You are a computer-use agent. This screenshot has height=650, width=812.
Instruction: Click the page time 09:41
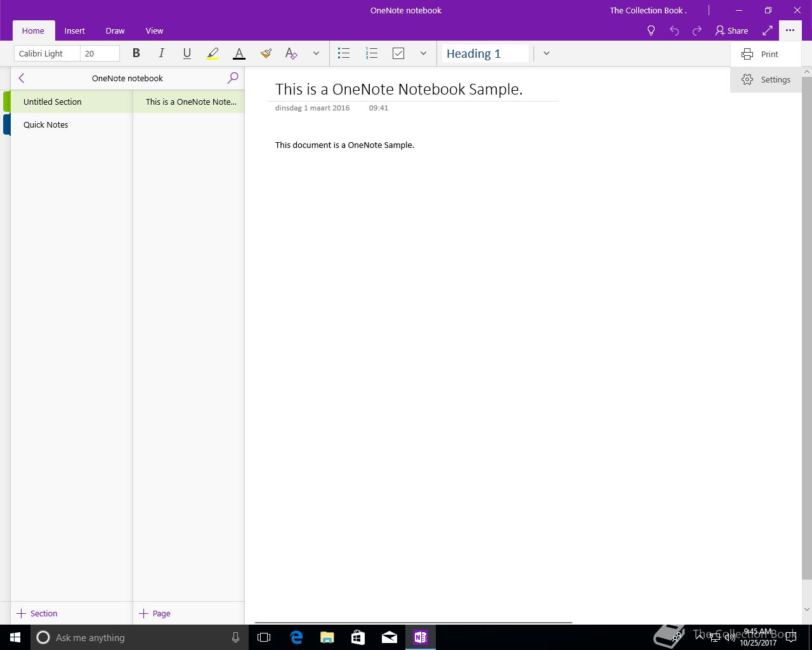[x=378, y=108]
